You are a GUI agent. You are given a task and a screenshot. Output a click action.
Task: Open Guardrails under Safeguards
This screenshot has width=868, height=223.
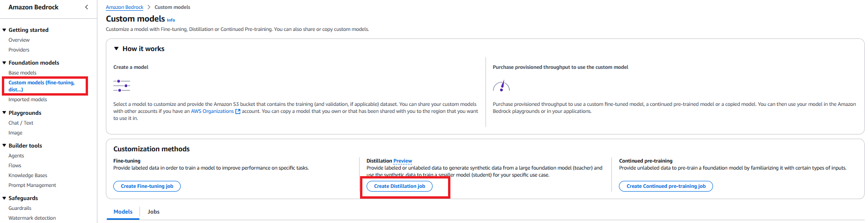(20, 208)
